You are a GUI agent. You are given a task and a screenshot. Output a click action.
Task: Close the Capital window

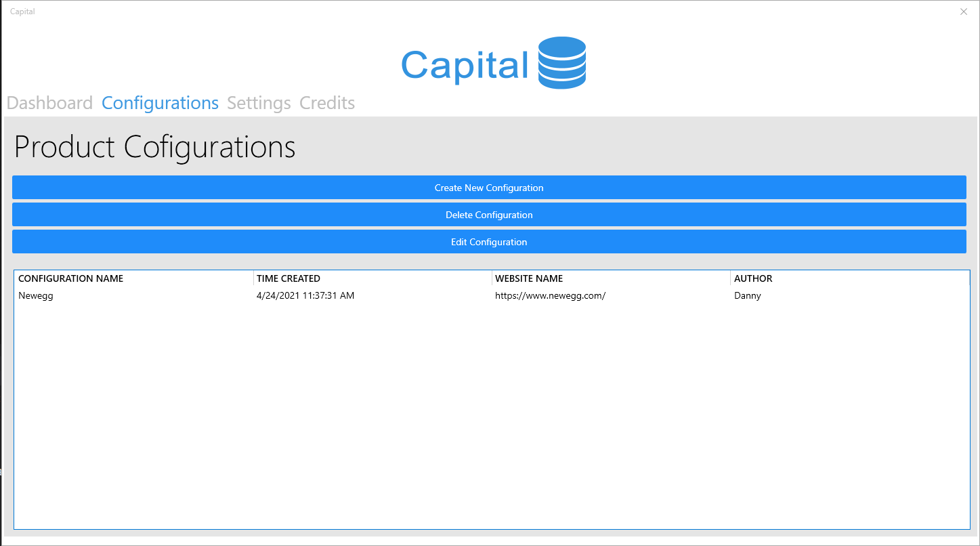pos(964,12)
